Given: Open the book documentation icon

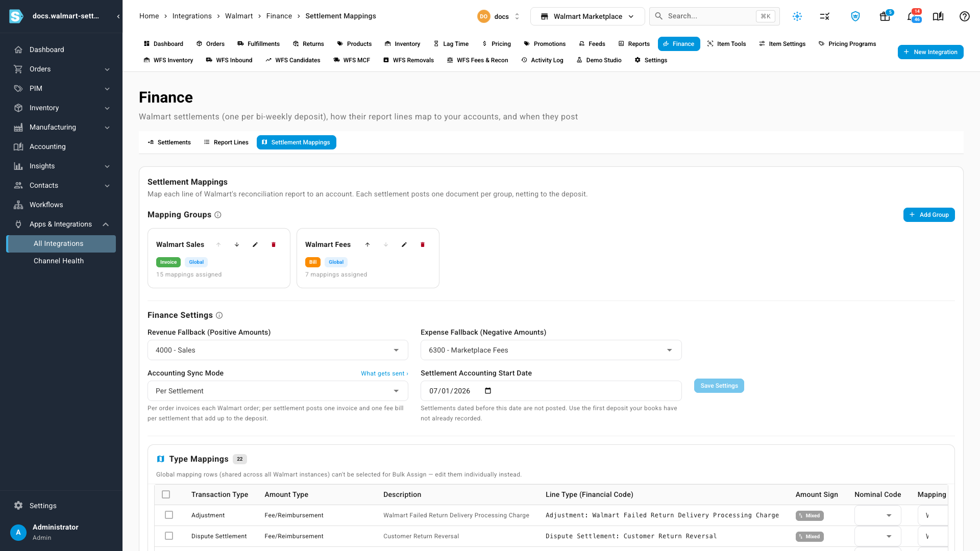Looking at the screenshot, I should click(x=938, y=16).
